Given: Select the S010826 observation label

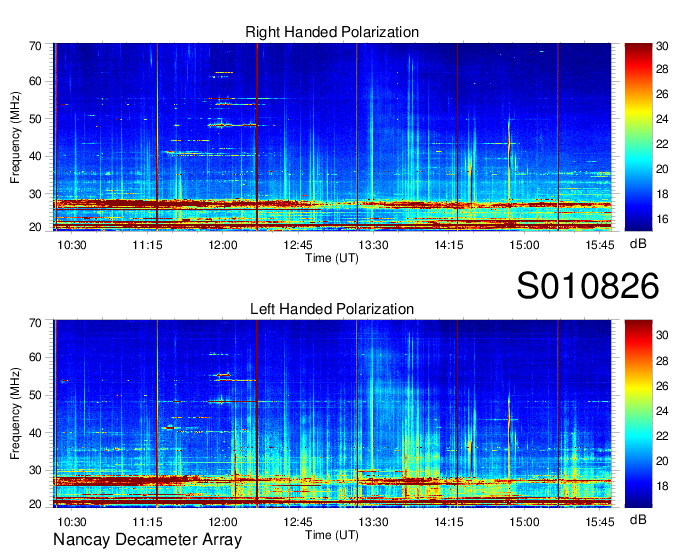Looking at the screenshot, I should 588,286.
